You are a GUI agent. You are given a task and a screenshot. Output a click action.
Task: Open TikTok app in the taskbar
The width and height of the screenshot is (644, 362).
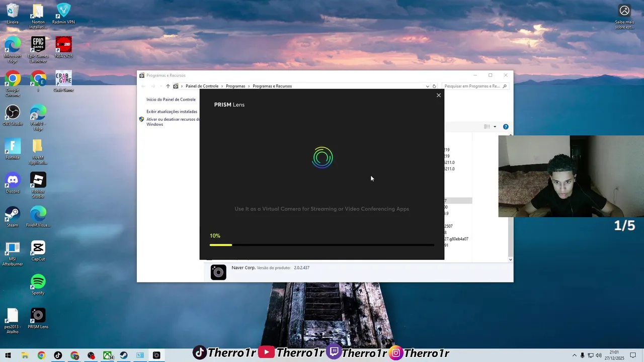click(x=58, y=355)
